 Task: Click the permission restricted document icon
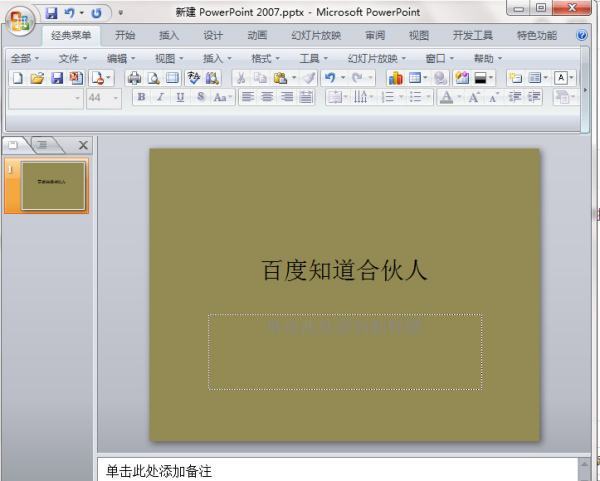[x=100, y=78]
